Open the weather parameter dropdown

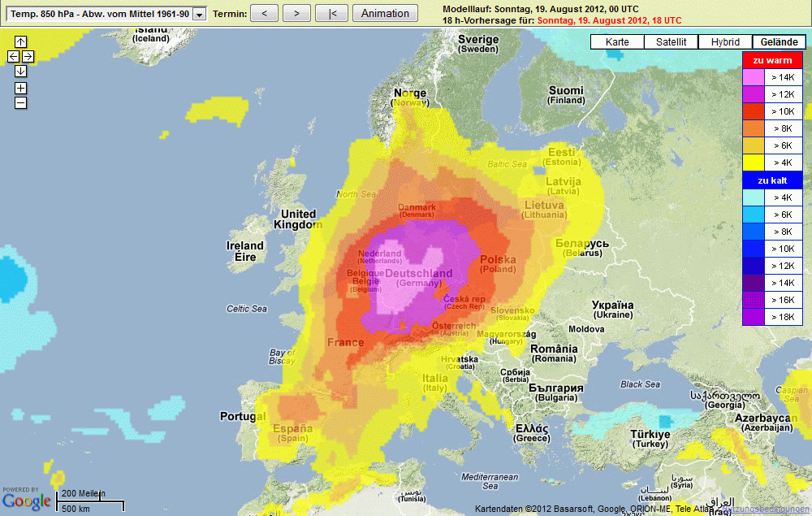coord(198,14)
